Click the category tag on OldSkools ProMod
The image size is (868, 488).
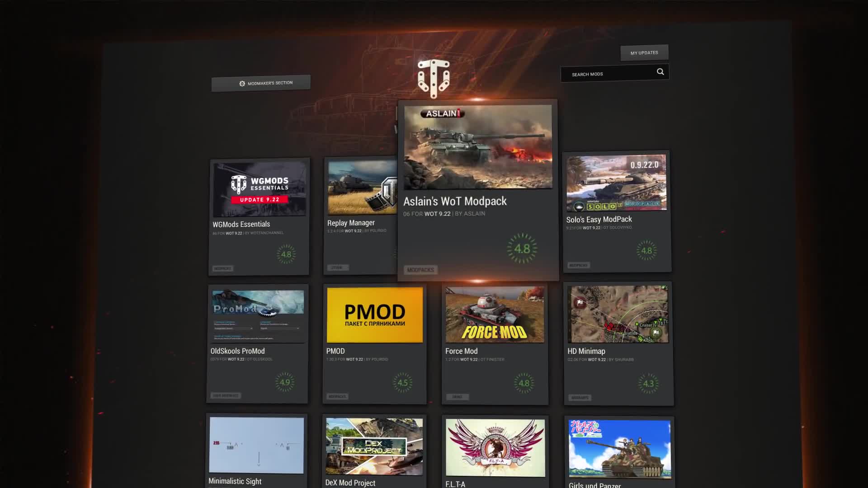(226, 395)
